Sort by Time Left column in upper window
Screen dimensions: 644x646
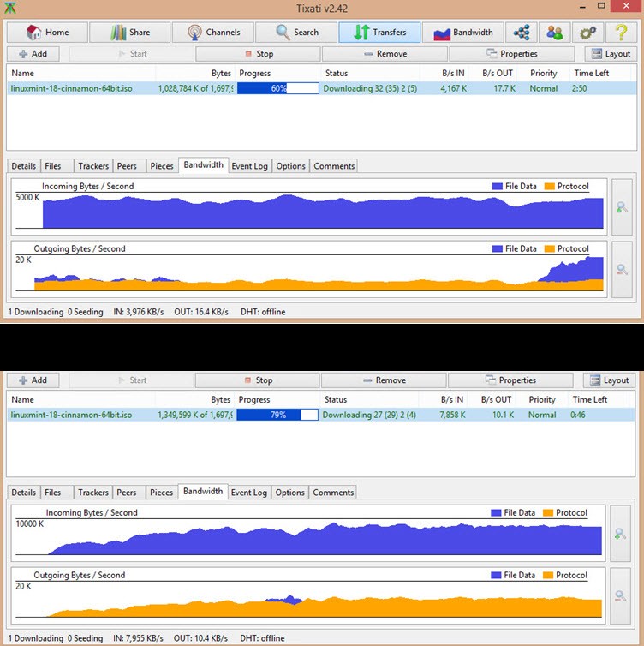[x=600, y=73]
